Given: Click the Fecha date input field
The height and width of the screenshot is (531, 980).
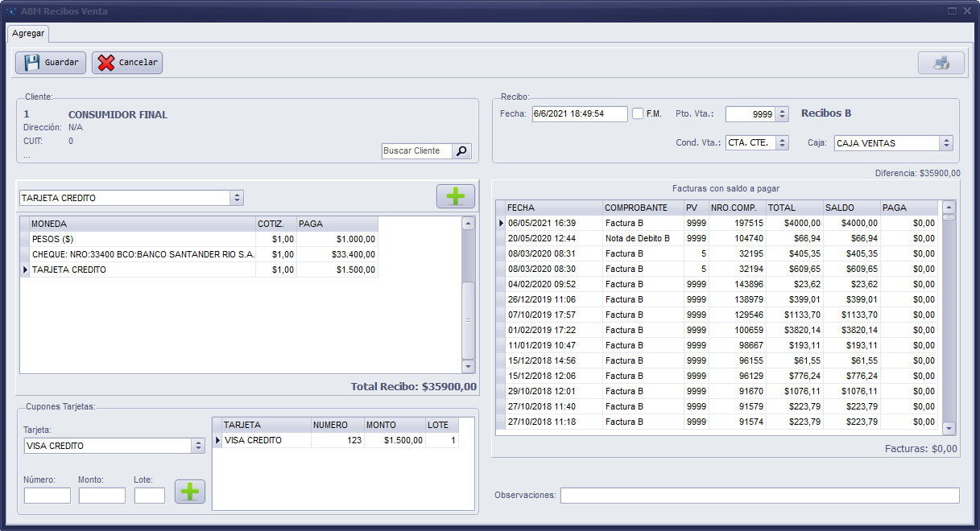Looking at the screenshot, I should tap(579, 114).
